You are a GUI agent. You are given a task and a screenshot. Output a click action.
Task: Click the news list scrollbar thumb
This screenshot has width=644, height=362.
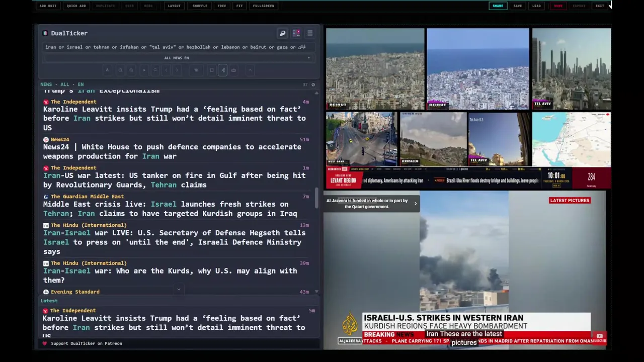[x=316, y=198]
